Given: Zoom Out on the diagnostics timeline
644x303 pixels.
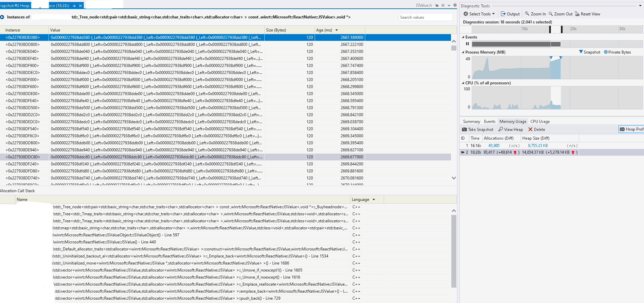Looking at the screenshot, I should 561,14.
